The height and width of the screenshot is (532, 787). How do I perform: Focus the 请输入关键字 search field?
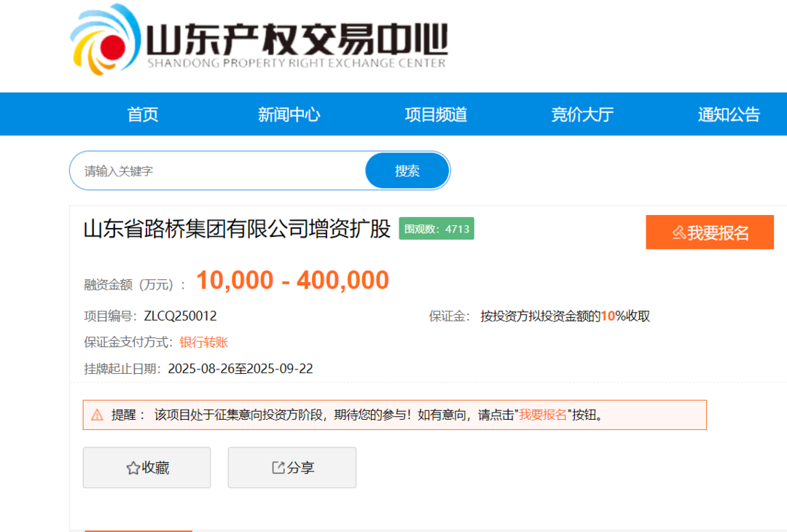(x=218, y=171)
